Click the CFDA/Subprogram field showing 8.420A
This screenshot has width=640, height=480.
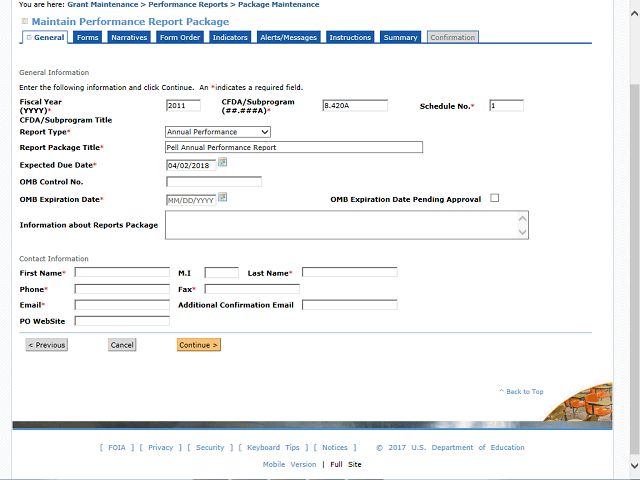[x=355, y=106]
